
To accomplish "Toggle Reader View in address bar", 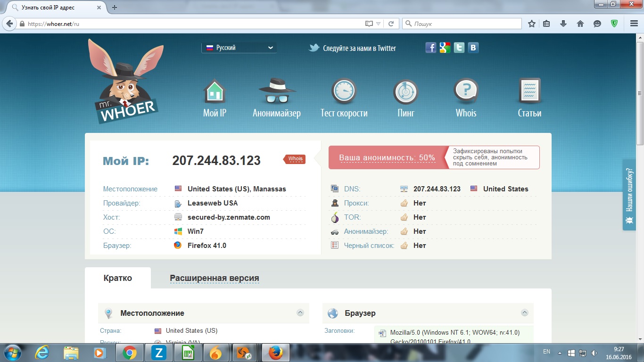I will [369, 24].
